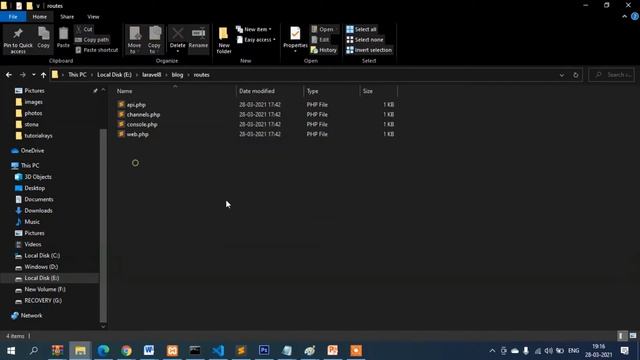Open the Properties ribbon button
Image resolution: width=640 pixels, height=360 pixels.
[x=295, y=40]
